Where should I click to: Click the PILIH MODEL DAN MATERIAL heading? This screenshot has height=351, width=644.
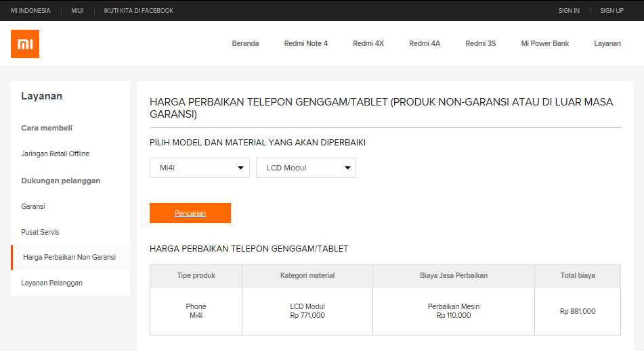tap(257, 143)
